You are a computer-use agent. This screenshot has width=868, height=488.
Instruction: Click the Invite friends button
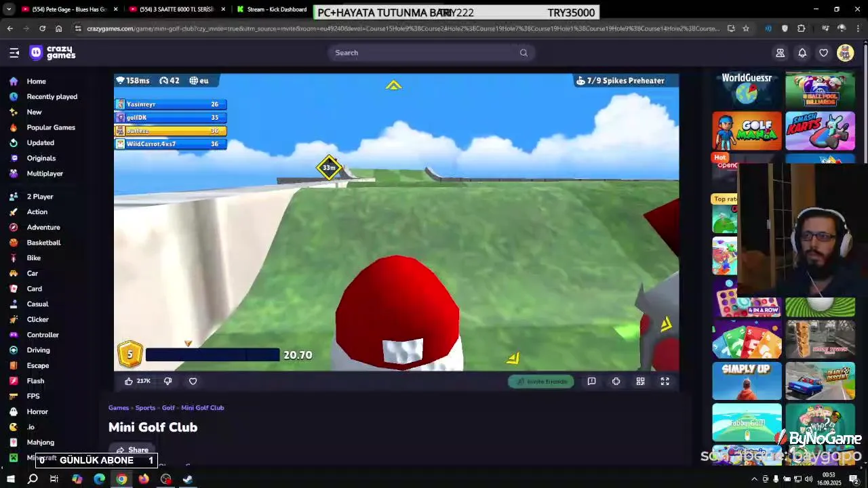point(541,382)
